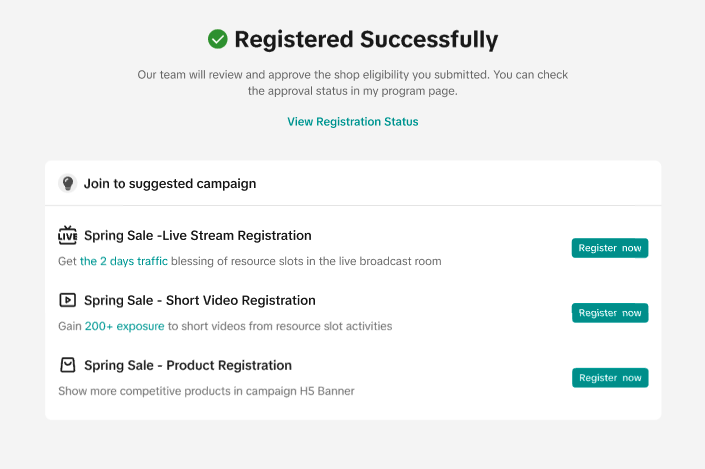Select Spring Sale - Product Registration title
The width and height of the screenshot is (705, 469).
[x=188, y=365]
